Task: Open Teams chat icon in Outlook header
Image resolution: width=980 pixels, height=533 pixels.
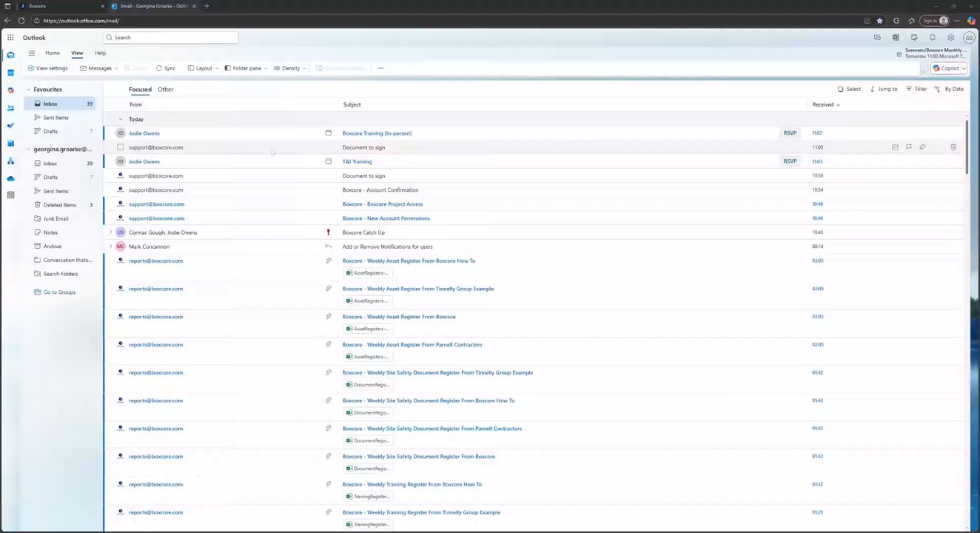Action: (x=877, y=37)
